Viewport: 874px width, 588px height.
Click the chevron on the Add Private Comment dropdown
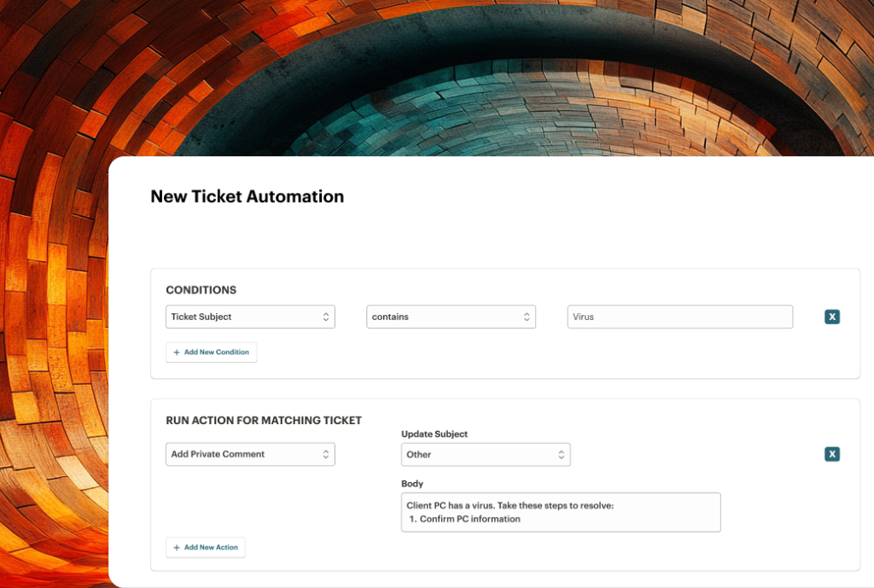(328, 454)
